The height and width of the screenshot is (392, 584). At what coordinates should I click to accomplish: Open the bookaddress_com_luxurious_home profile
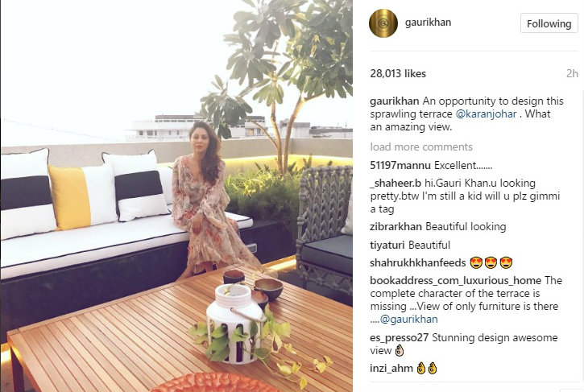point(455,281)
